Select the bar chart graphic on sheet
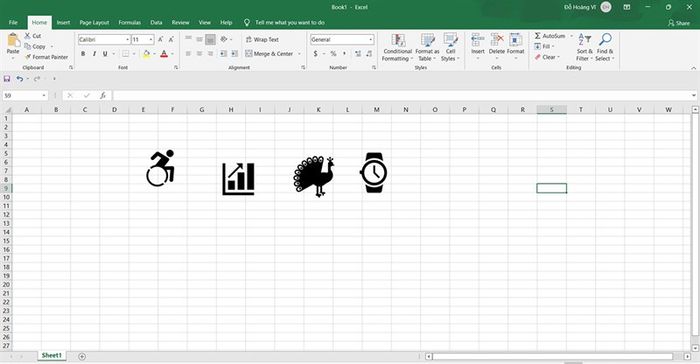This screenshot has height=364, width=700. [x=238, y=179]
